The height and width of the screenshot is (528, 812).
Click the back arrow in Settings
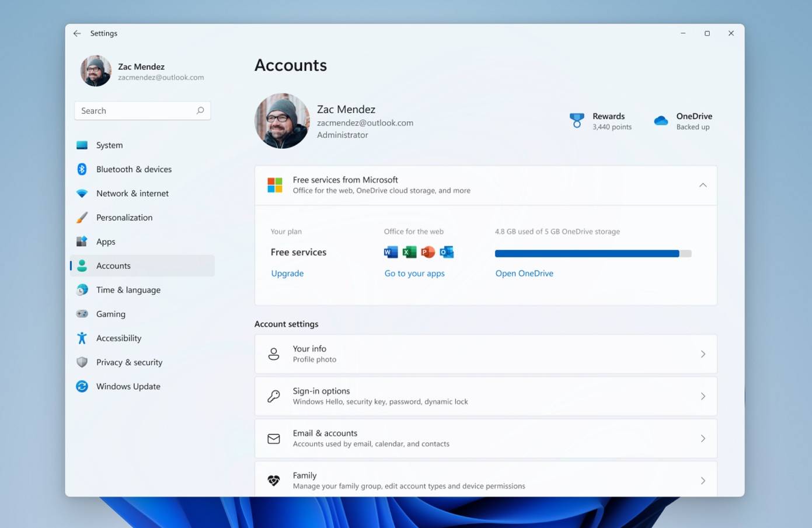77,33
